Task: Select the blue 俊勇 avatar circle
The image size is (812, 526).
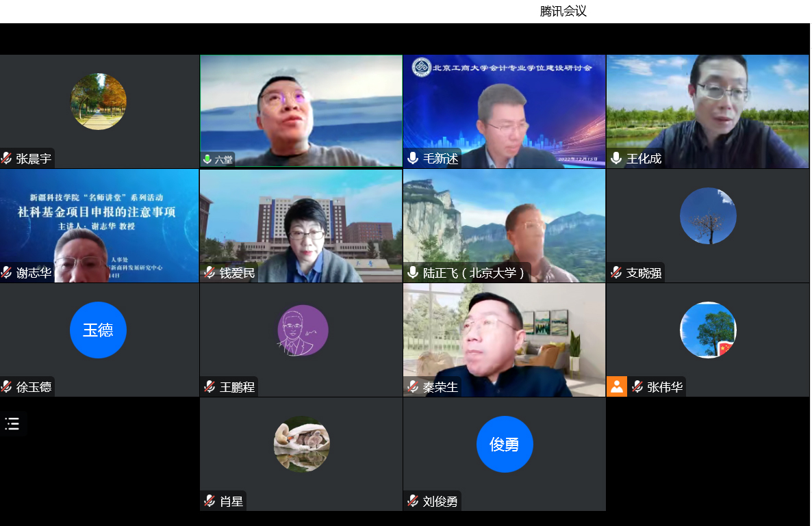Action: click(505, 445)
